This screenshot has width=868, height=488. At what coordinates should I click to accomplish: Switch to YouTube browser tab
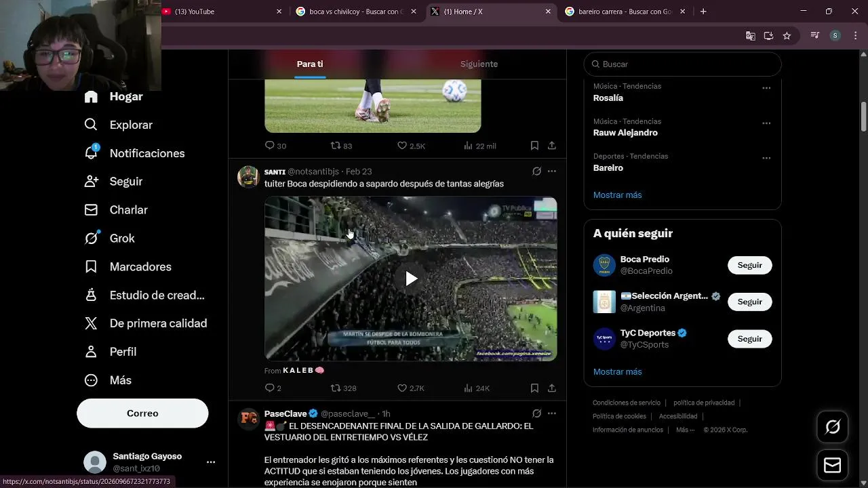click(222, 12)
